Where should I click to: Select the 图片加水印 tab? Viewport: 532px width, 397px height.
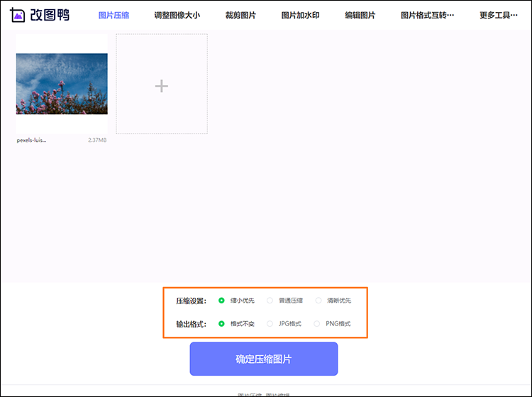coord(300,15)
